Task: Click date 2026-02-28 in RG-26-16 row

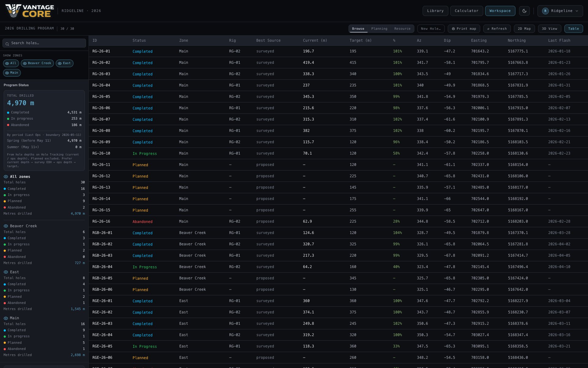Action: (559, 221)
